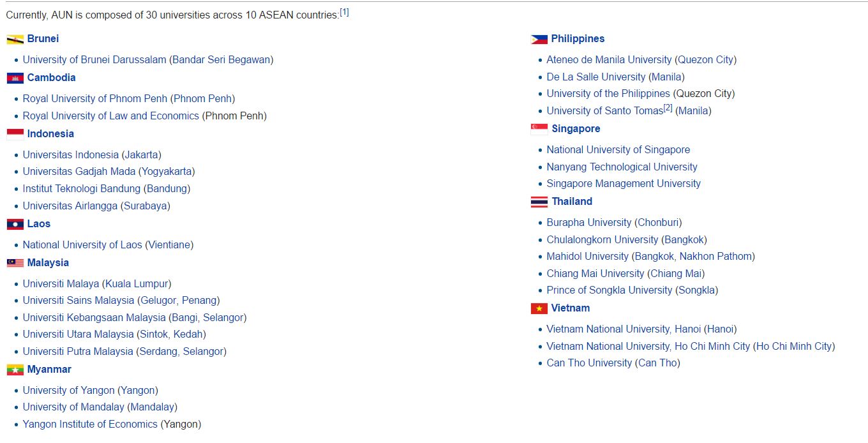Open Ateneo de Manila University link

(x=609, y=60)
